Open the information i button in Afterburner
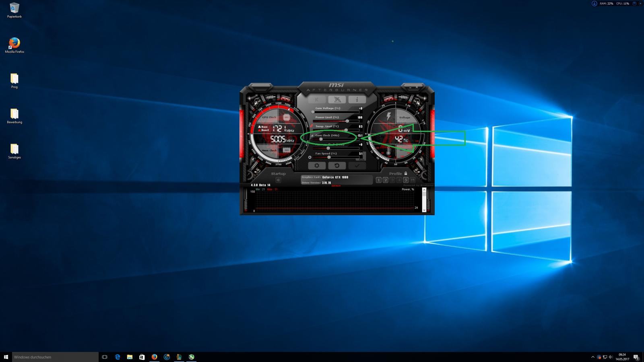Screen dimensions: 644x362 [357, 99]
